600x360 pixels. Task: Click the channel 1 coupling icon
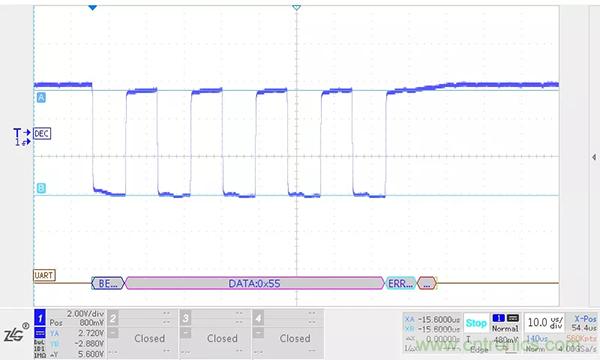coord(40,332)
